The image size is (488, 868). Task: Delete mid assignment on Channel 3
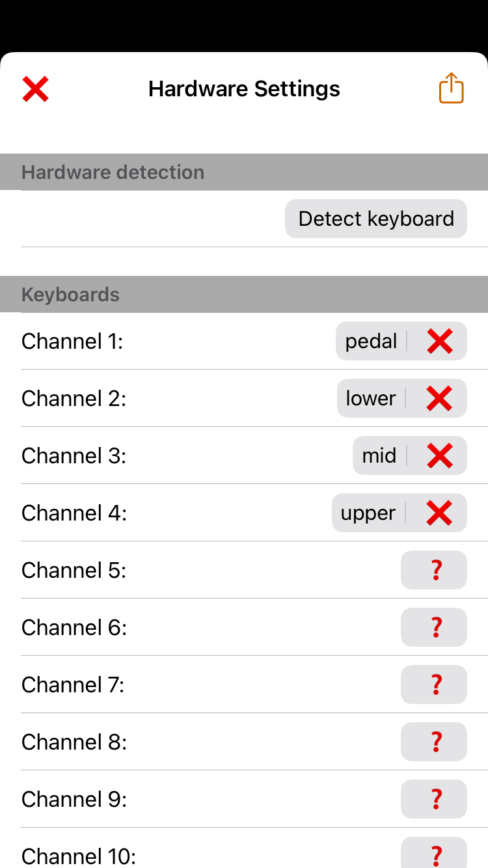point(440,455)
